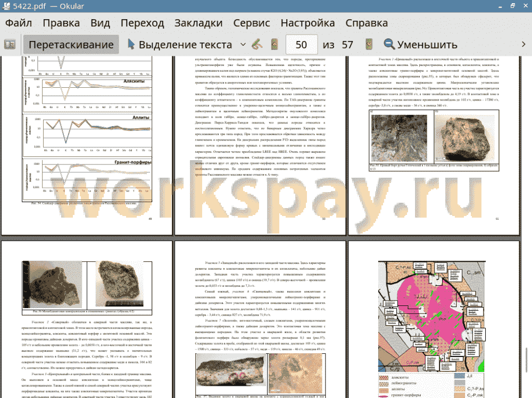Screen dimensions: 532x398
Task: Restore the Okular window size
Action: coord(513,6)
